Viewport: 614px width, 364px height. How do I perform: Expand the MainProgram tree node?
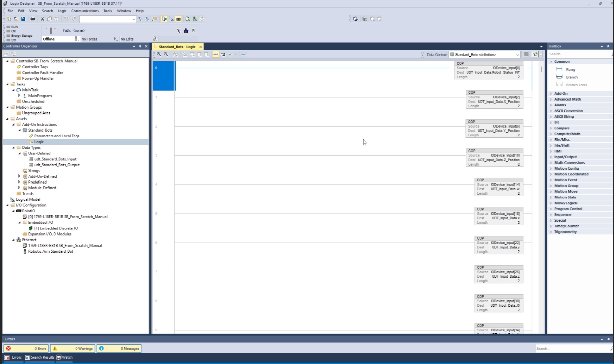tap(19, 96)
